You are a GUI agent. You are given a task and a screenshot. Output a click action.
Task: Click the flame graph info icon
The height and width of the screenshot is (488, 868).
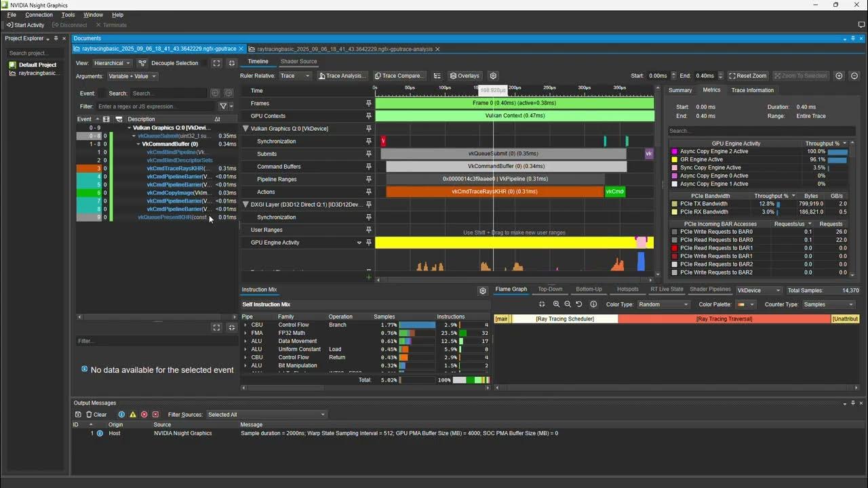click(x=593, y=304)
